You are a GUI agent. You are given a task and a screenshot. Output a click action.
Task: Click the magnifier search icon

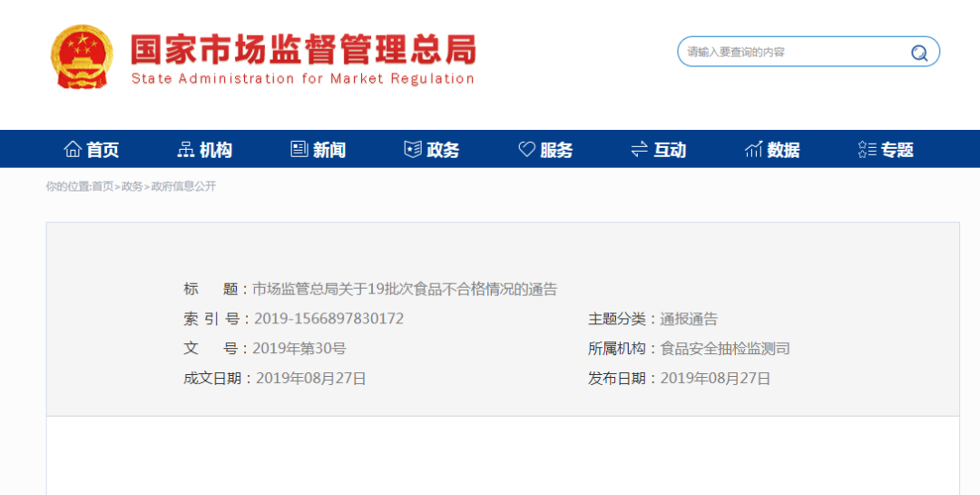pos(919,53)
